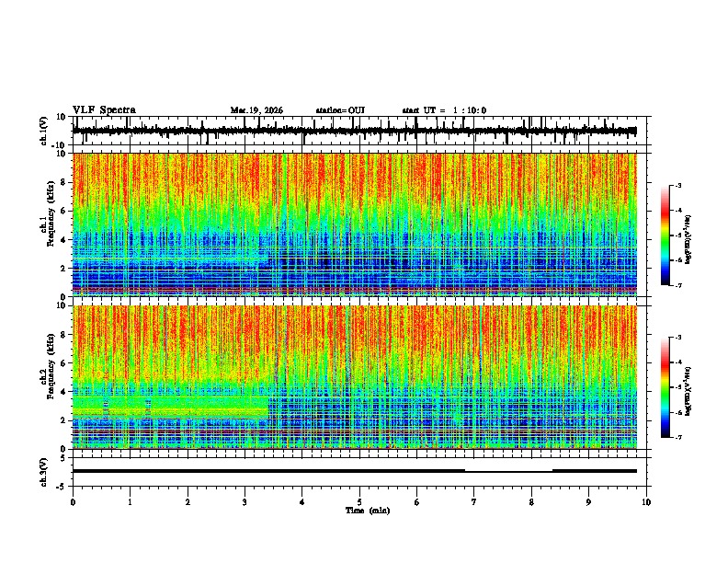The width and height of the screenshot is (728, 563).
Task: Click time axis tick label "3"
Action: [245, 502]
